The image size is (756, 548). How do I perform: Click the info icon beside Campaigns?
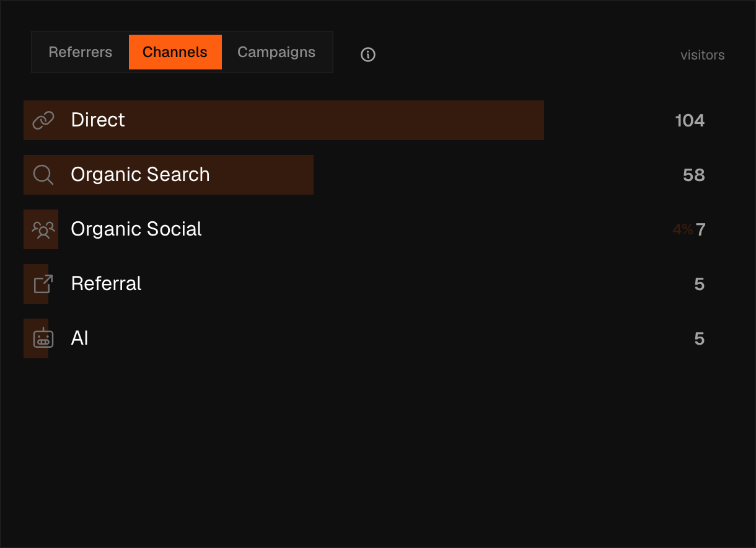pyautogui.click(x=368, y=55)
